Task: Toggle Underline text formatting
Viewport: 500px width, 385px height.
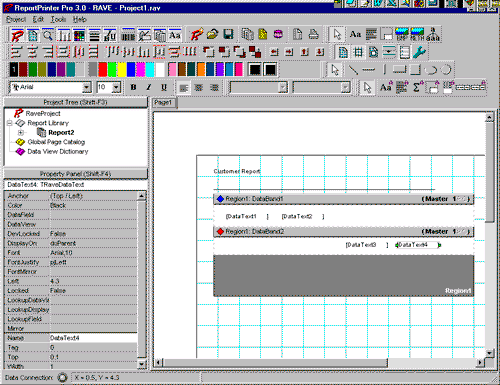Action: (164, 87)
